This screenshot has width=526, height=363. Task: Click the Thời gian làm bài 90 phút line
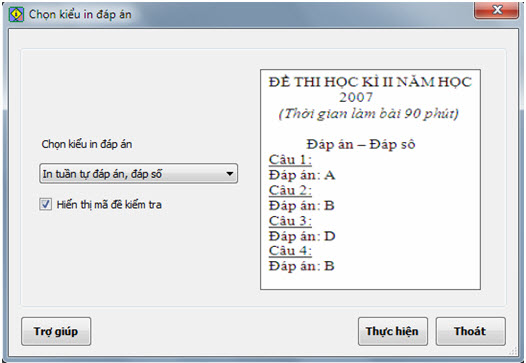[368, 113]
